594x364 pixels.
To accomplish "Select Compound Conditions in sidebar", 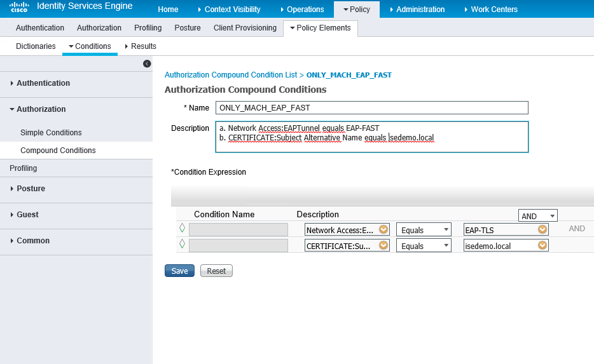I will 58,151.
